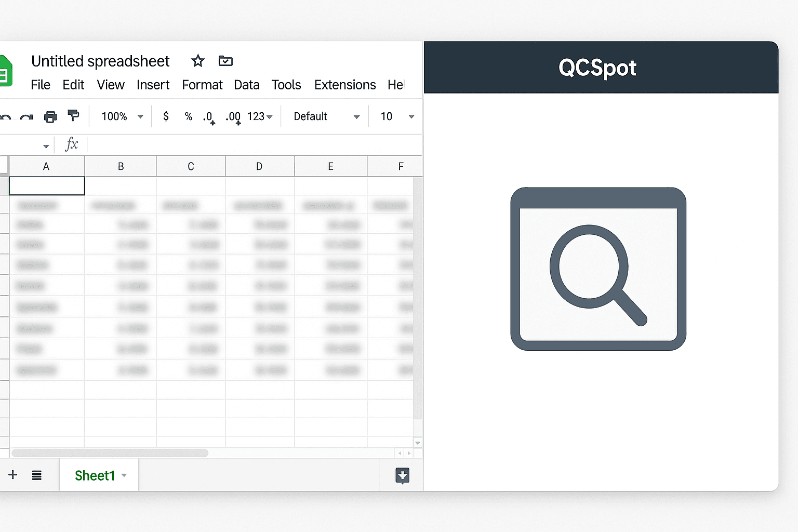Click the print icon
798x532 pixels.
point(50,116)
